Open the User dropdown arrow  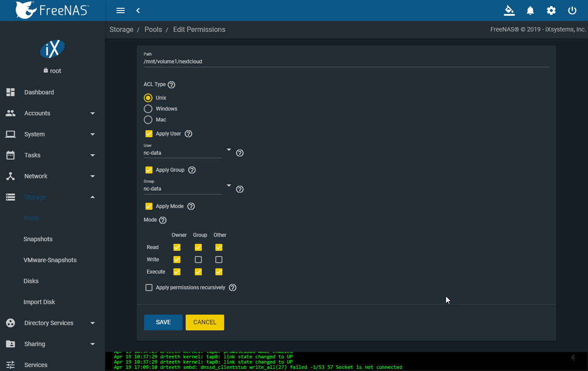click(228, 149)
